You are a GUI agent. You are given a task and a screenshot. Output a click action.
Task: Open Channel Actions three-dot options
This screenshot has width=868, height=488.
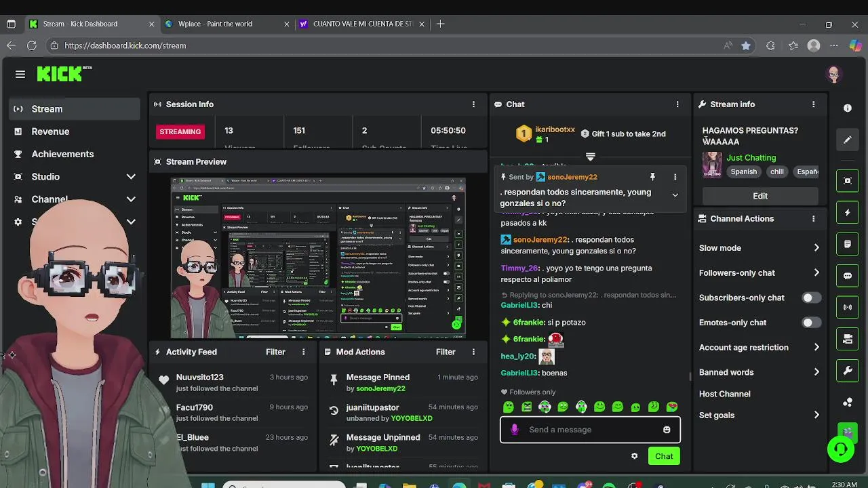[x=814, y=219]
